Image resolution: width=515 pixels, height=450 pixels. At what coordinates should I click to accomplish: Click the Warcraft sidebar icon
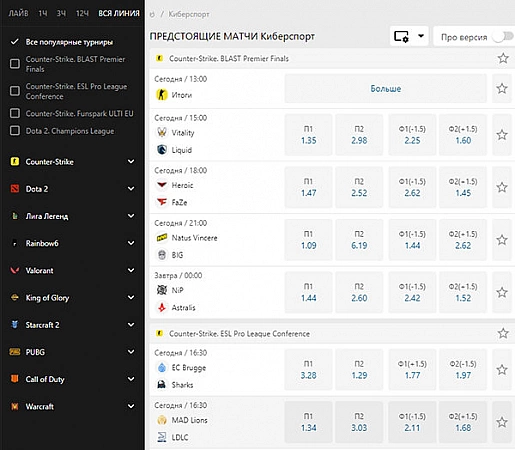click(x=15, y=406)
